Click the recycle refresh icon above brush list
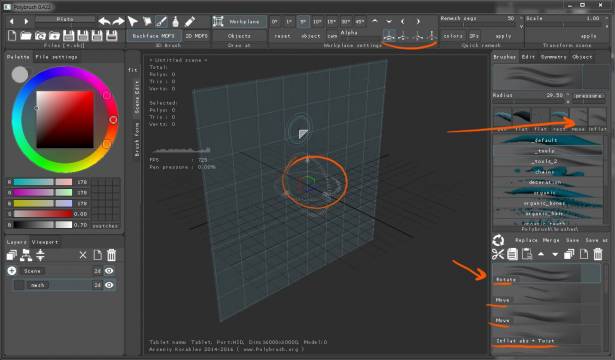The height and width of the screenshot is (360, 615). (498, 240)
